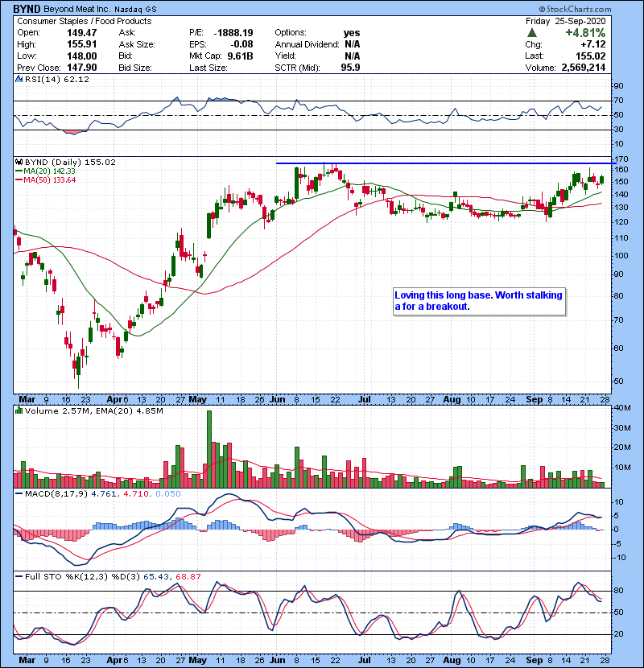This screenshot has width=644, height=668.
Task: Select the 'Loving this long base' annotation box
Action: 478,301
